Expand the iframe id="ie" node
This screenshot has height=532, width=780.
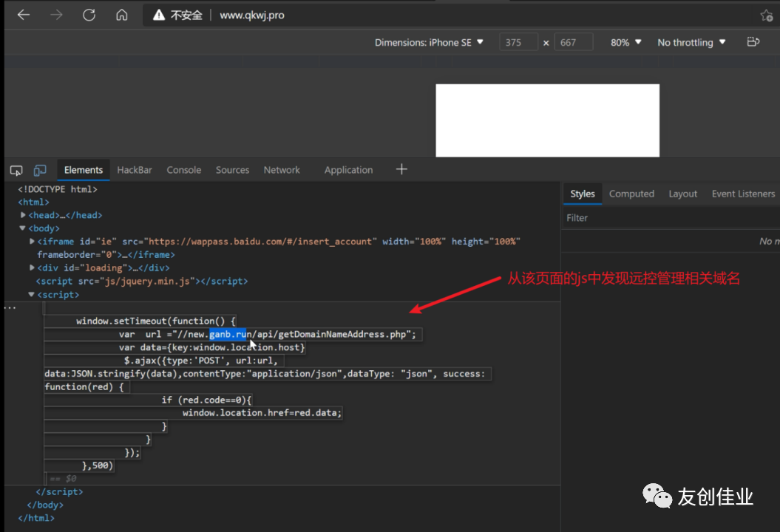pos(32,241)
